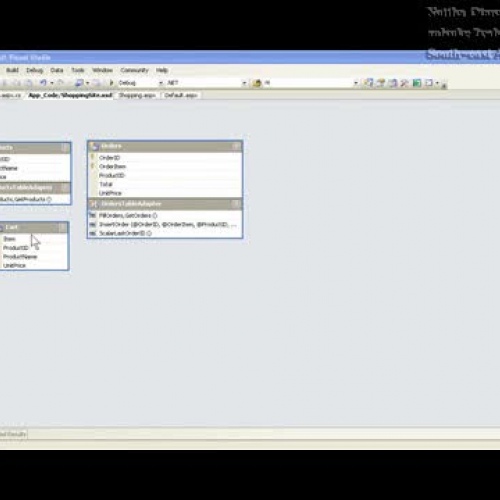Open the Help menu
The image size is (500, 500).
(x=162, y=70)
